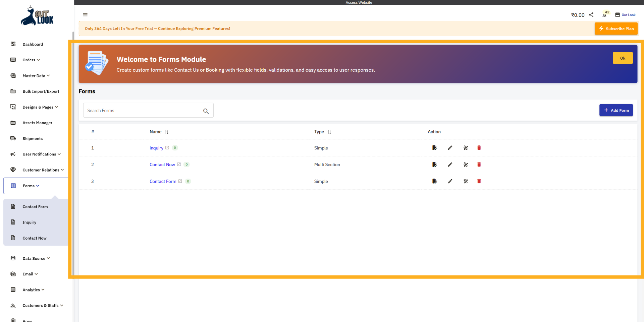Click the notification bell showing 42 alerts

[x=605, y=15]
